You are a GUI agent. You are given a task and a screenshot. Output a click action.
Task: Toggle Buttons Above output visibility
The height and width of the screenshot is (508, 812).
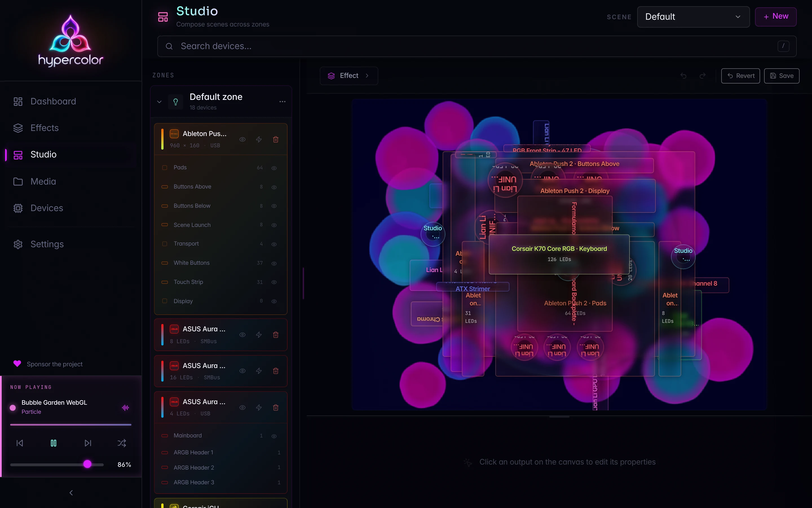[x=274, y=187]
